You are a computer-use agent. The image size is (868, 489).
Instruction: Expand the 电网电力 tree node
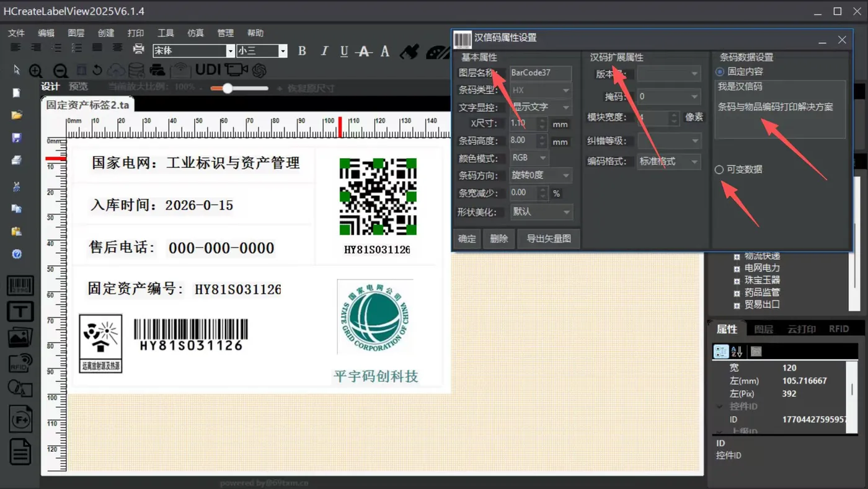click(737, 268)
